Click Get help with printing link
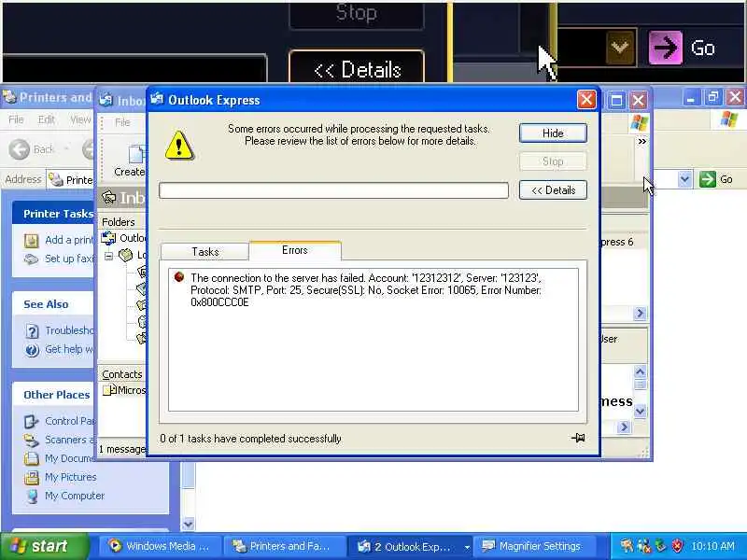The height and width of the screenshot is (560, 747). (x=69, y=349)
